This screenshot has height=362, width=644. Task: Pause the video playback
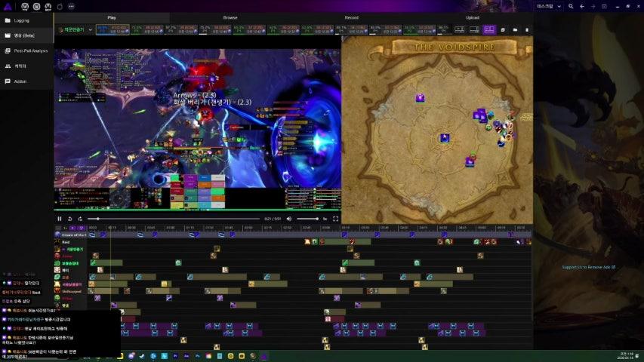(x=60, y=219)
